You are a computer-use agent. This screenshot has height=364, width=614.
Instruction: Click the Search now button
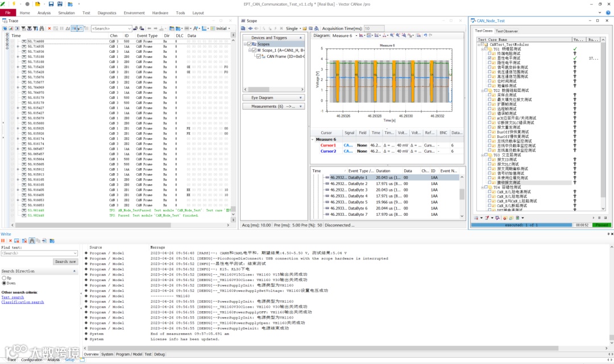click(x=65, y=262)
